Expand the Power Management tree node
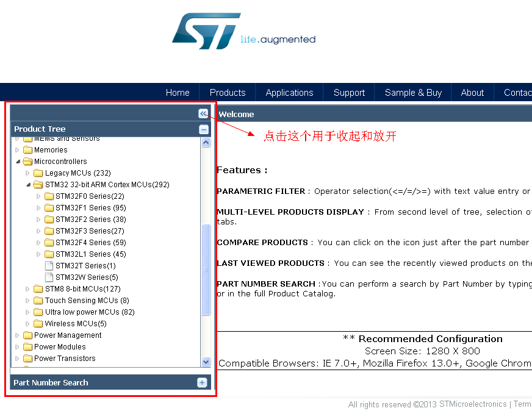The height and width of the screenshot is (411, 532). [17, 335]
